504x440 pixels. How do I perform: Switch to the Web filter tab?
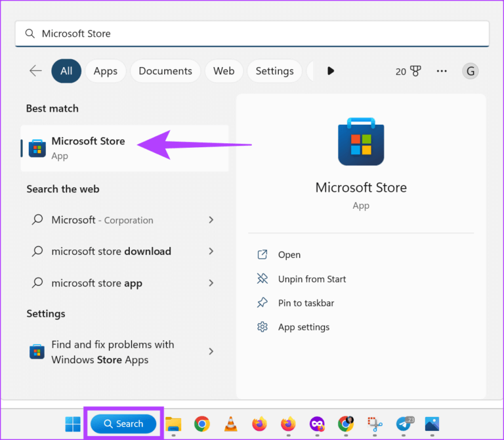click(x=224, y=71)
